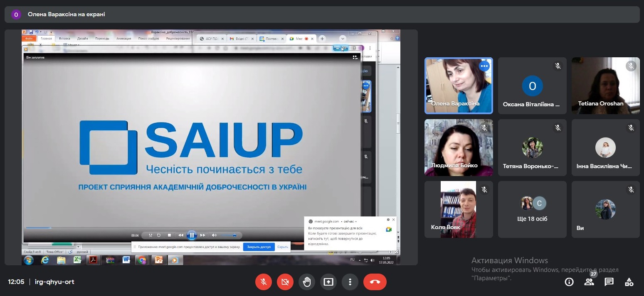Click the 'Скрыть' link
644x296 pixels.
[x=283, y=247]
